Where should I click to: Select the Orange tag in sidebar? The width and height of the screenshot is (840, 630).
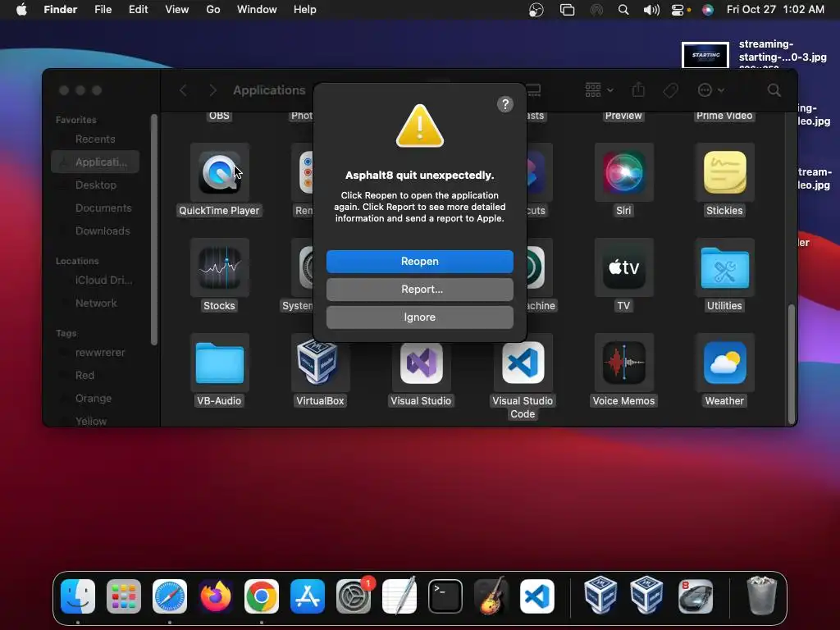pos(95,399)
